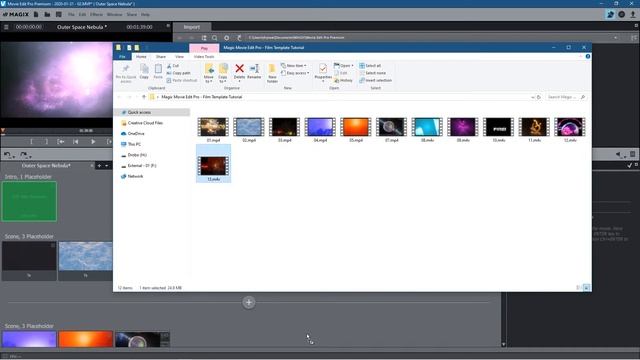Click Paste in the Explorer Clipboard group
The height and width of the screenshot is (360, 640).
tap(158, 71)
